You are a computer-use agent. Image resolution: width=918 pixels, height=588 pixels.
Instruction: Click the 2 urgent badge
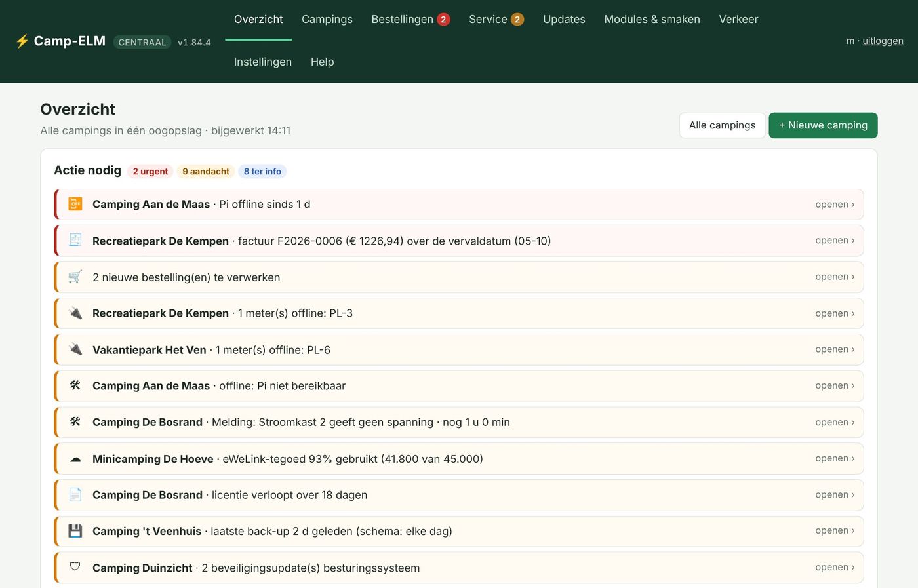pos(150,172)
